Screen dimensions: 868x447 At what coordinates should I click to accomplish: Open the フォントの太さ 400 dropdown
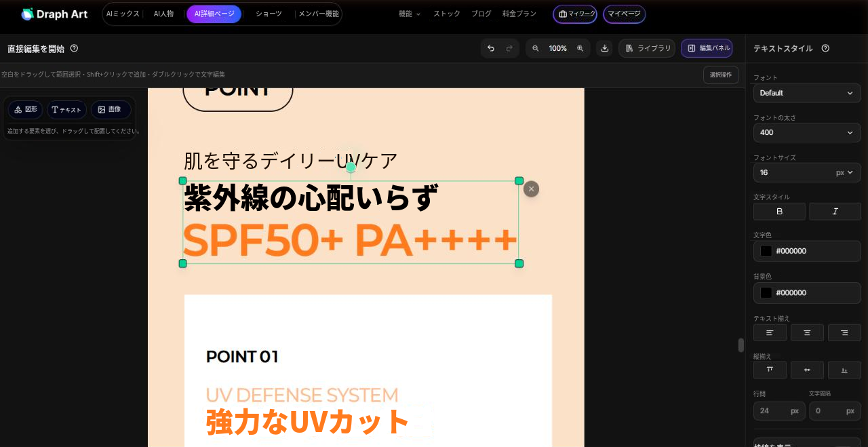point(807,132)
